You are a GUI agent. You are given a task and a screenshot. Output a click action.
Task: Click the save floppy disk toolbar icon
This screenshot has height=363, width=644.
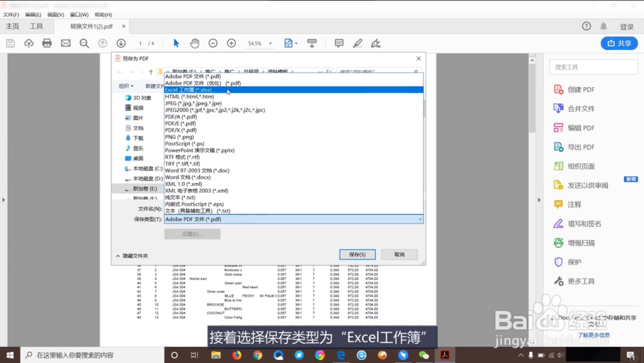coord(10,43)
